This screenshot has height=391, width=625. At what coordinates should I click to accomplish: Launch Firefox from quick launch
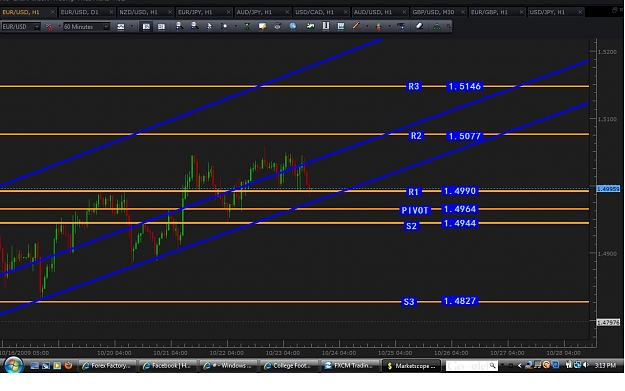click(x=68, y=365)
